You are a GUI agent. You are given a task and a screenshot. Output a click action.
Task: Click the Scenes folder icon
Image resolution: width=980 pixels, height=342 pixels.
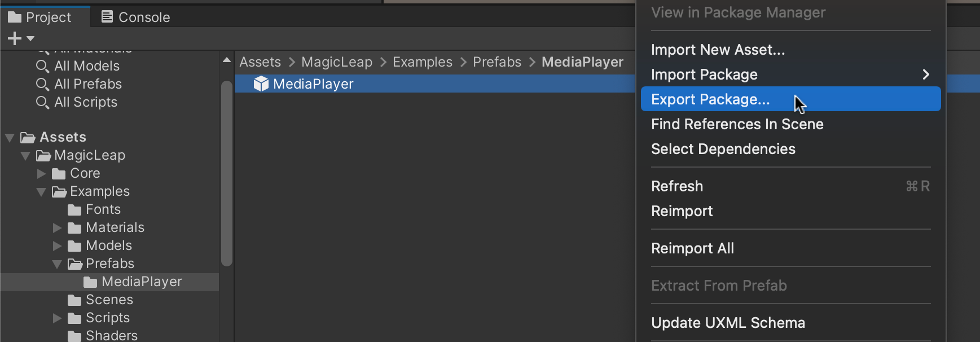click(x=74, y=300)
